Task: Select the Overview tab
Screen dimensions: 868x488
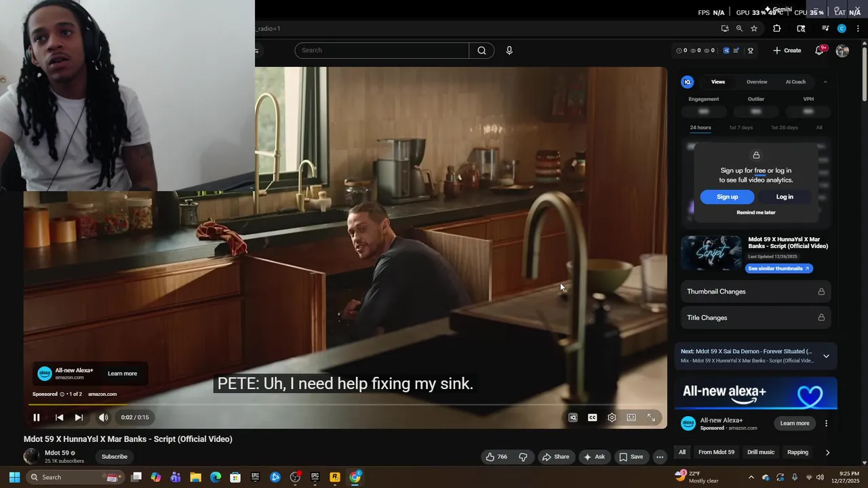Action: click(x=757, y=82)
